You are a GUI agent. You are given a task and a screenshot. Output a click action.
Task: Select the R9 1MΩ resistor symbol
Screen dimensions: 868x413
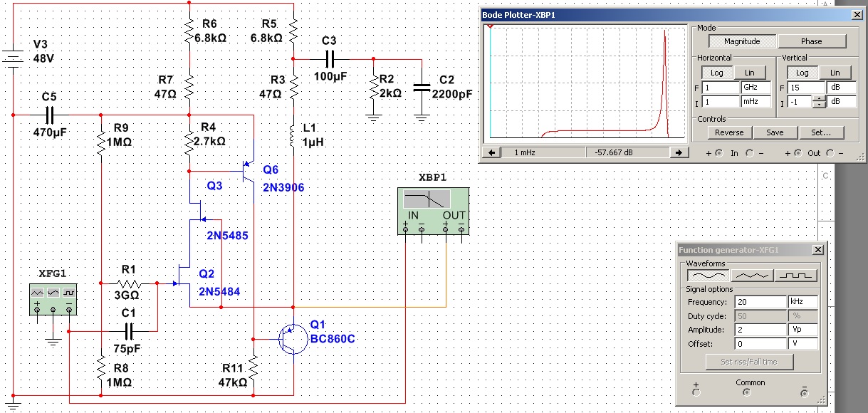[x=100, y=143]
